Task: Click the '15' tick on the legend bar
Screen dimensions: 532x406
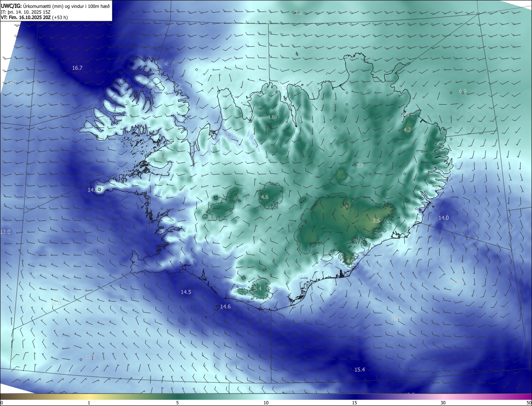Action: pyautogui.click(x=355, y=403)
